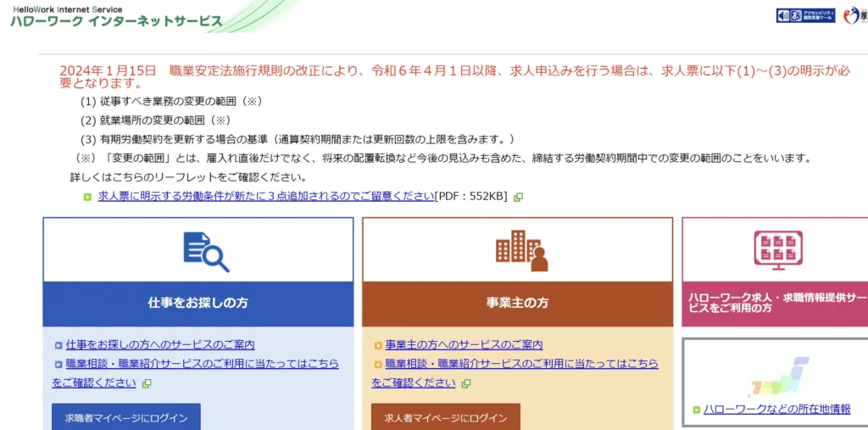Click external-link icon after the PDF leaflet link
This screenshot has height=430, width=868.
[518, 197]
